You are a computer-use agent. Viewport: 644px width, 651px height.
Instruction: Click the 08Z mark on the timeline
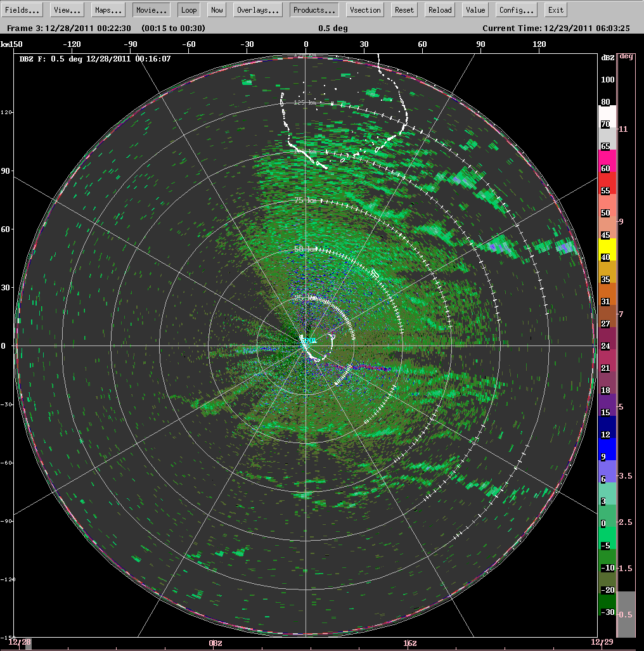216,643
